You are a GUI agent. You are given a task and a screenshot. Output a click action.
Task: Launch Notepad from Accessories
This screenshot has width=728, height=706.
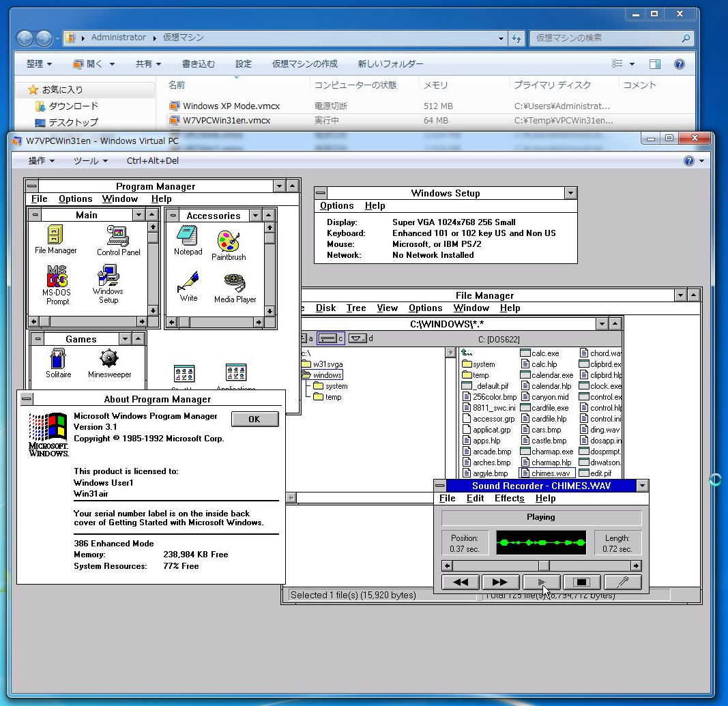[x=188, y=240]
